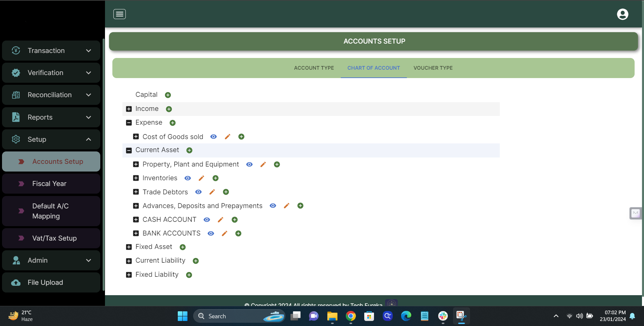Click the Windows Start button
Image resolution: width=644 pixels, height=326 pixels.
coord(182,316)
